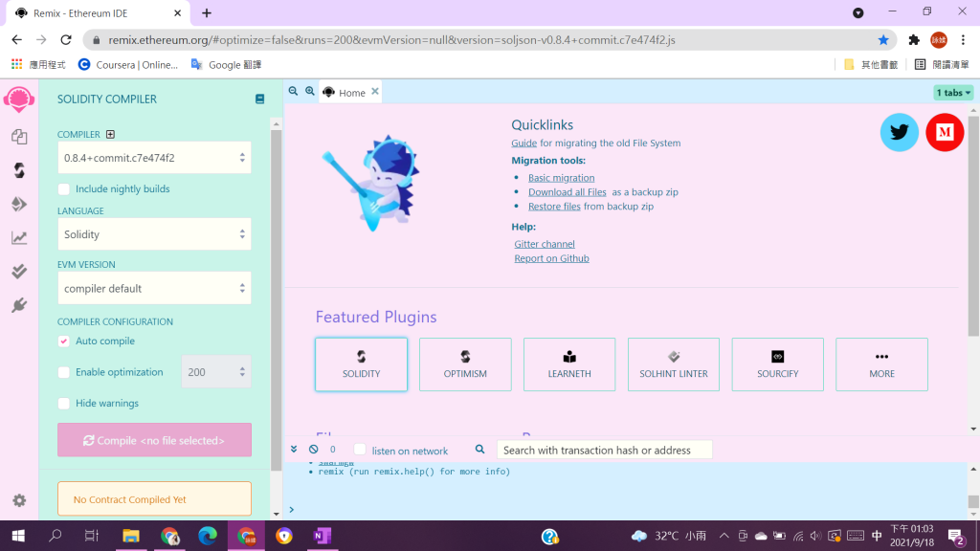
Task: Check the Hide warnings checkbox
Action: click(x=64, y=404)
